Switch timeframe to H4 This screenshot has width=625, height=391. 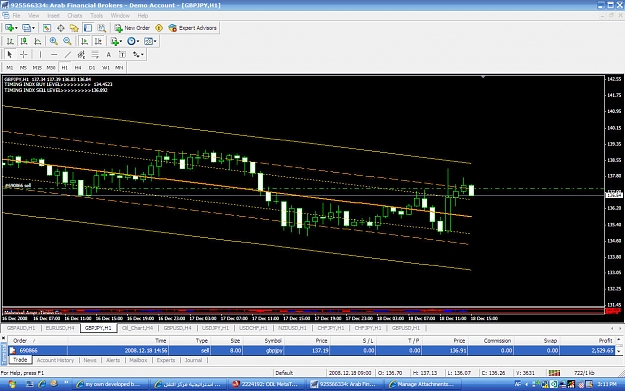[78, 68]
